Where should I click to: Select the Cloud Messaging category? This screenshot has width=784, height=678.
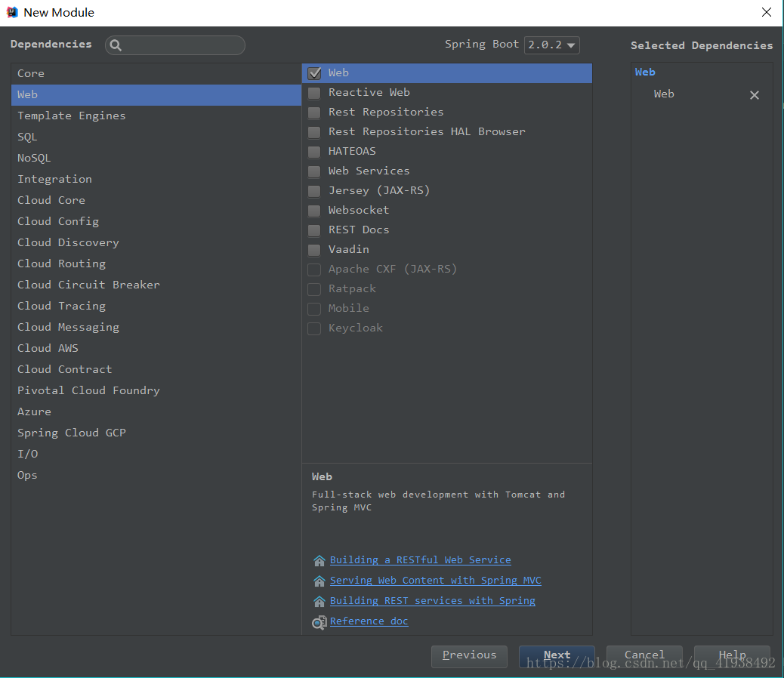pos(156,327)
